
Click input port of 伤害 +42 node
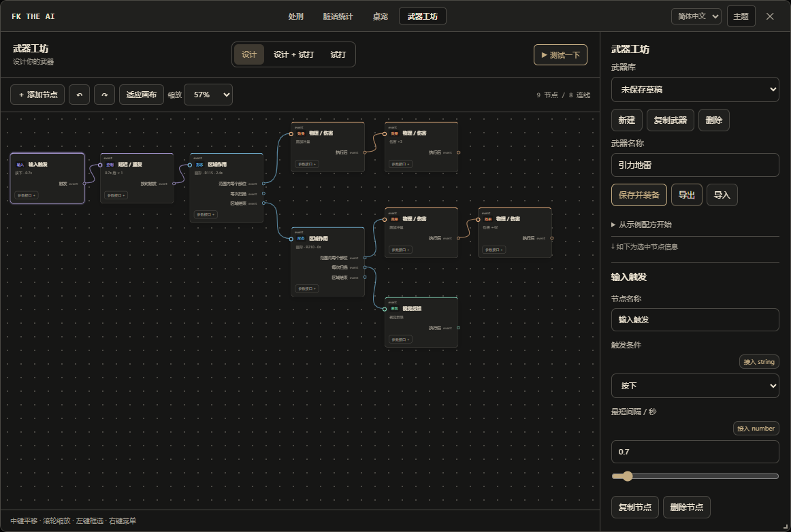pos(479,219)
